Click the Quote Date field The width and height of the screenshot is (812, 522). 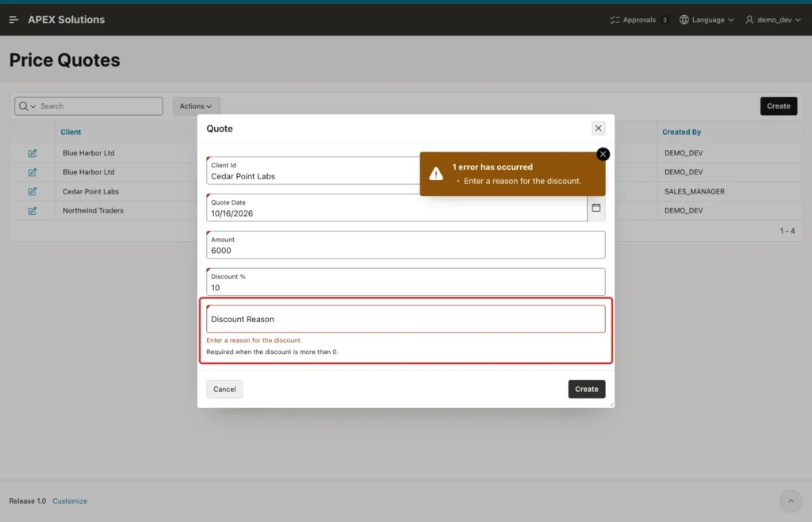coord(396,208)
